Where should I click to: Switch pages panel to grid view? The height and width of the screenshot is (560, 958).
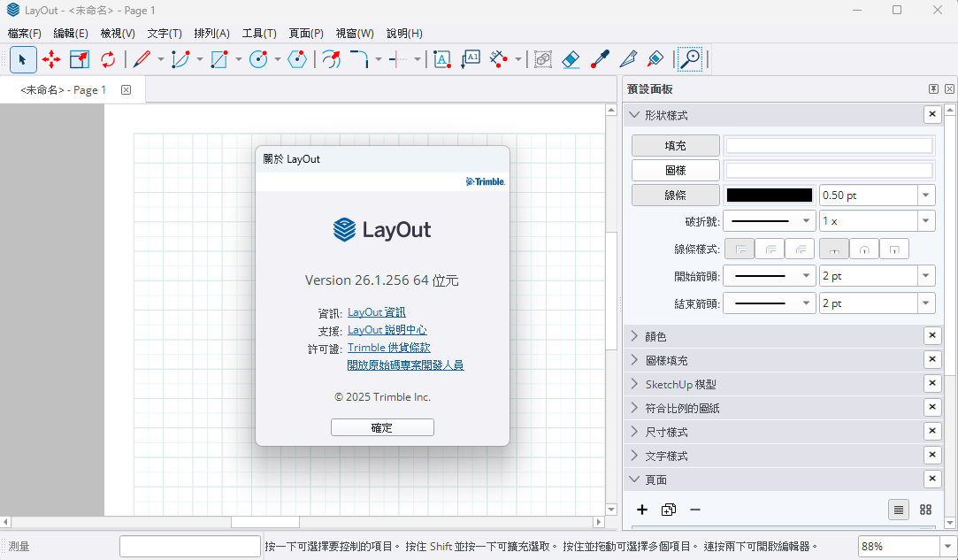pyautogui.click(x=925, y=510)
